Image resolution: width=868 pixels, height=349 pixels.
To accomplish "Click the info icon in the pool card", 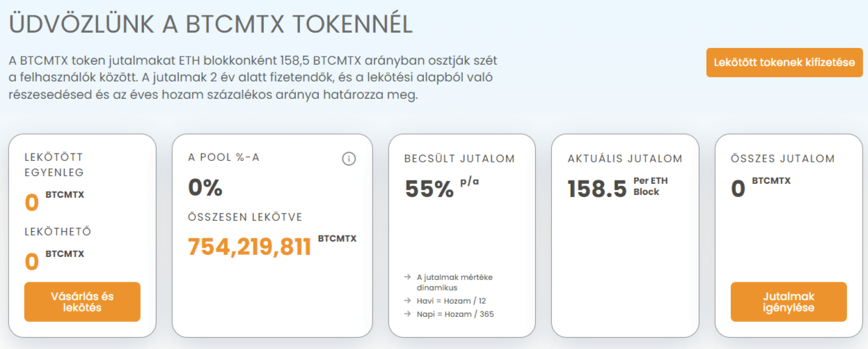I will (349, 159).
